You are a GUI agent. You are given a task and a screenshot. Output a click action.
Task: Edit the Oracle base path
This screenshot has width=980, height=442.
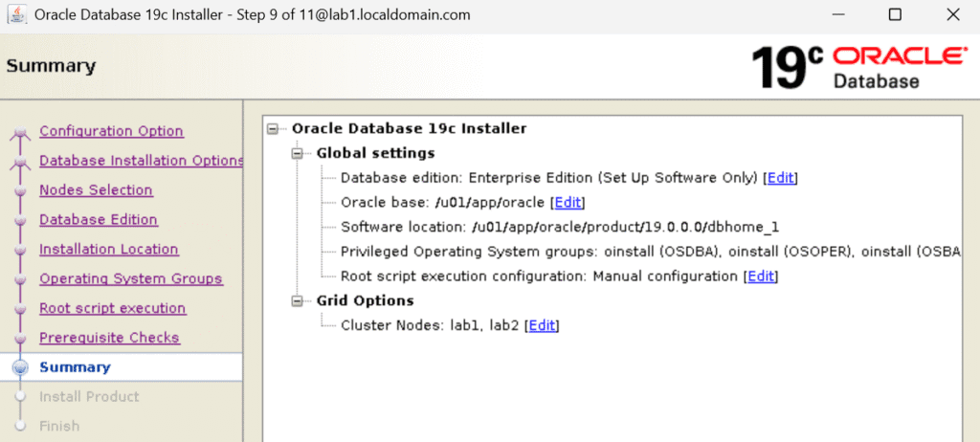pyautogui.click(x=568, y=202)
